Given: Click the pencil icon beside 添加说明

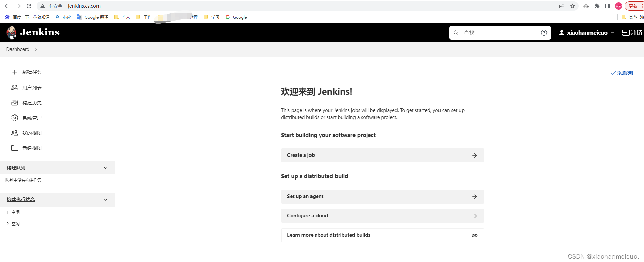Looking at the screenshot, I should (x=613, y=73).
